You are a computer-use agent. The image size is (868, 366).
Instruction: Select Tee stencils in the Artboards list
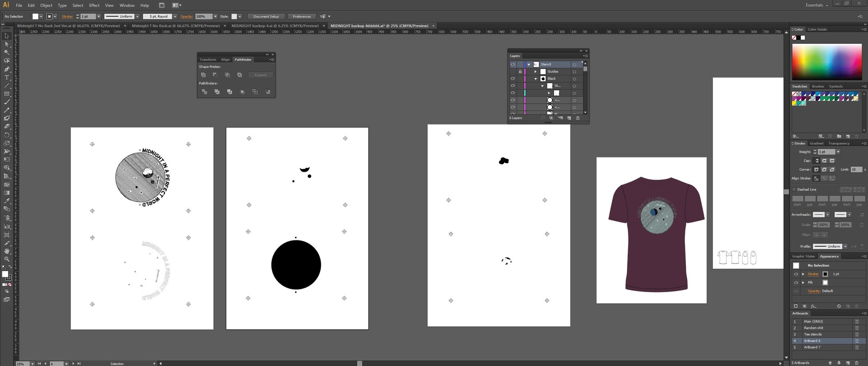pyautogui.click(x=813, y=334)
